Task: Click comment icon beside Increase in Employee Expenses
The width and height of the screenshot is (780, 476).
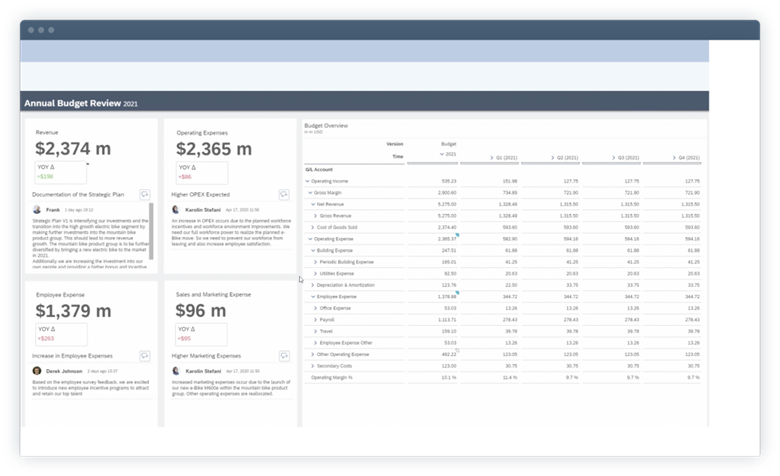Action: point(145,354)
